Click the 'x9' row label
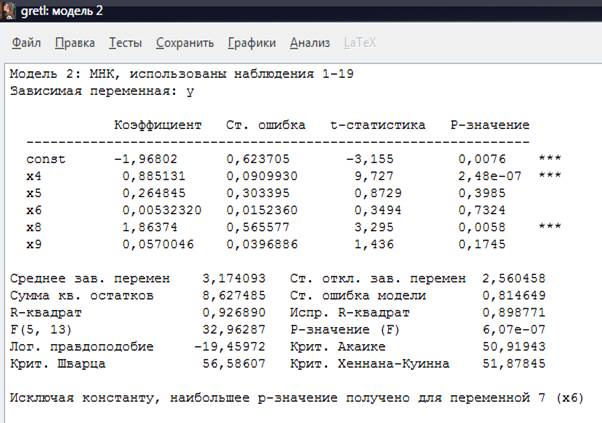The height and width of the screenshot is (423, 602). 34,245
